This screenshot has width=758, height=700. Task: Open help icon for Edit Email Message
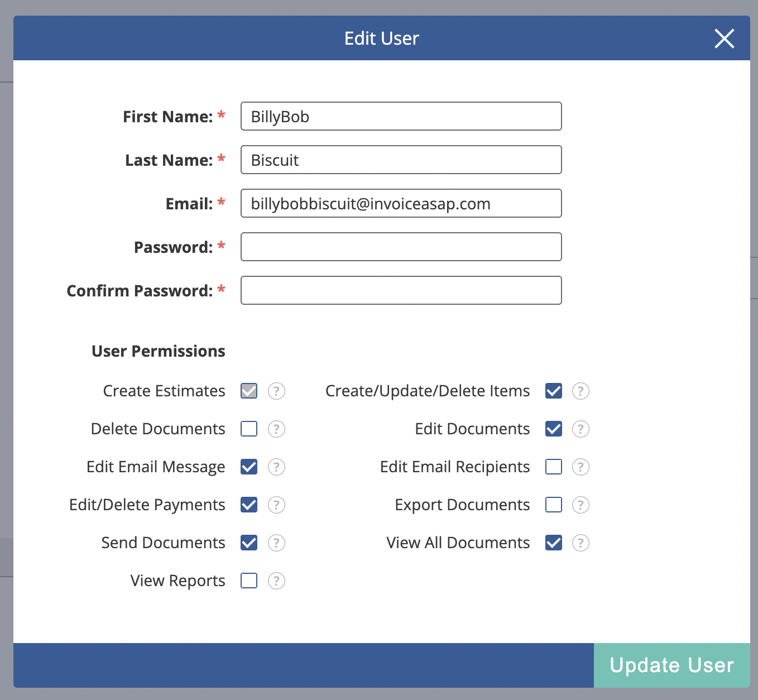pos(276,467)
